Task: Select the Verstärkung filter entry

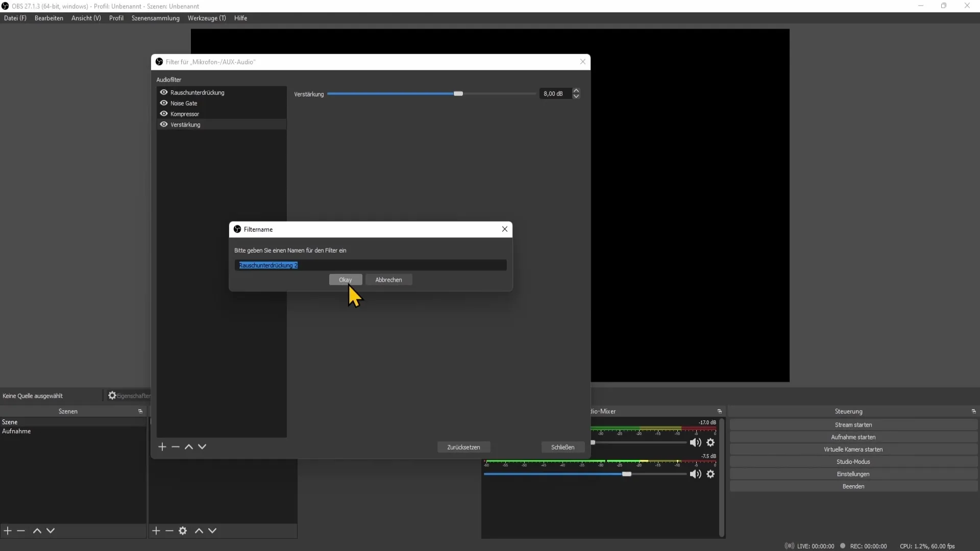Action: tap(222, 124)
